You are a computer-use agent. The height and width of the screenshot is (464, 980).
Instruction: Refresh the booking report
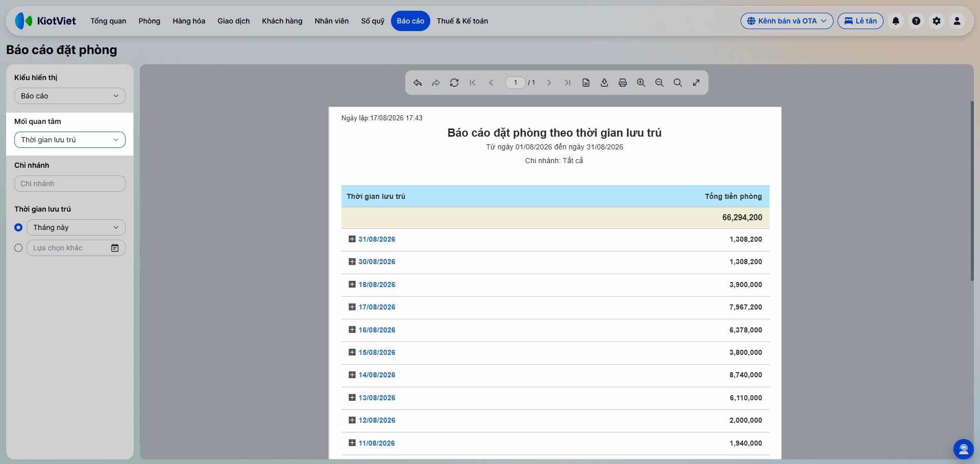click(x=454, y=83)
